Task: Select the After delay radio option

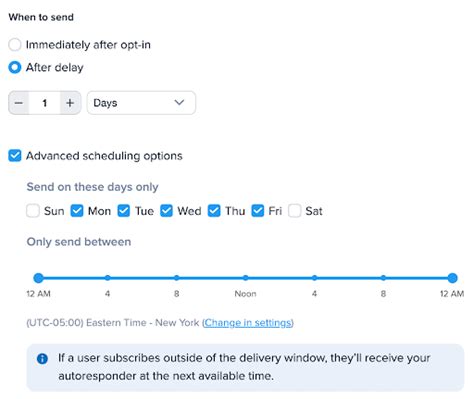Action: pyautogui.click(x=15, y=67)
